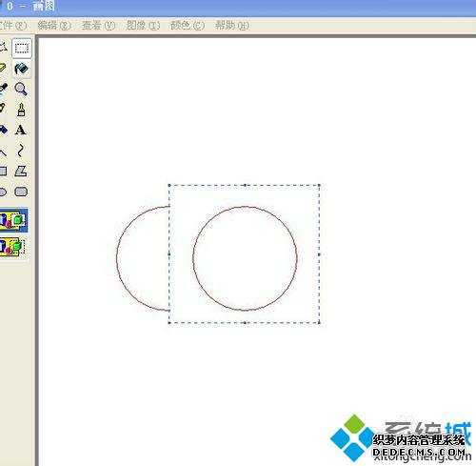Screen dimensions: 476x466
Task: Open the 图像(I) menu
Action: point(143,25)
